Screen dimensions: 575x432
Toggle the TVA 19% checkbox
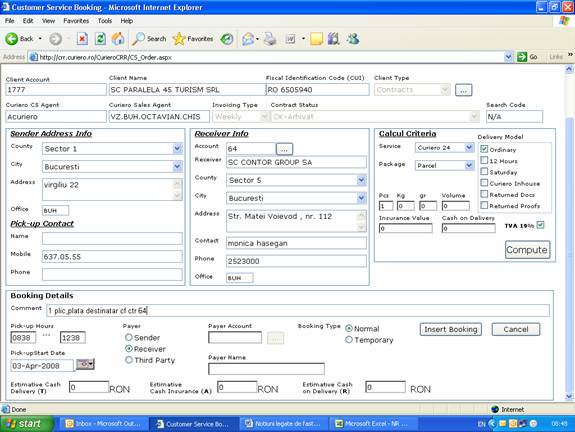[x=541, y=225]
